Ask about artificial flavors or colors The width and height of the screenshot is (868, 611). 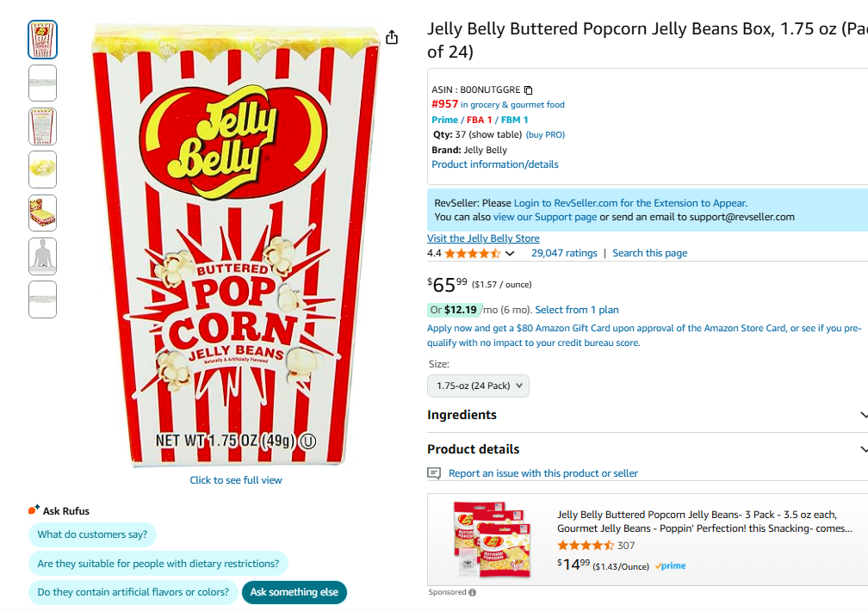133,592
